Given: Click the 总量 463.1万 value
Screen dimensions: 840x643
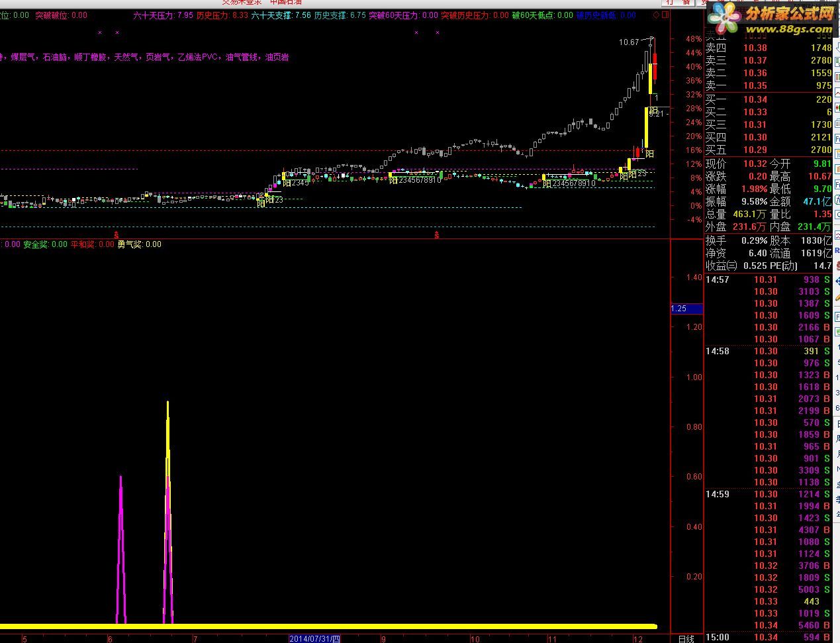Looking at the screenshot, I should (x=750, y=214).
